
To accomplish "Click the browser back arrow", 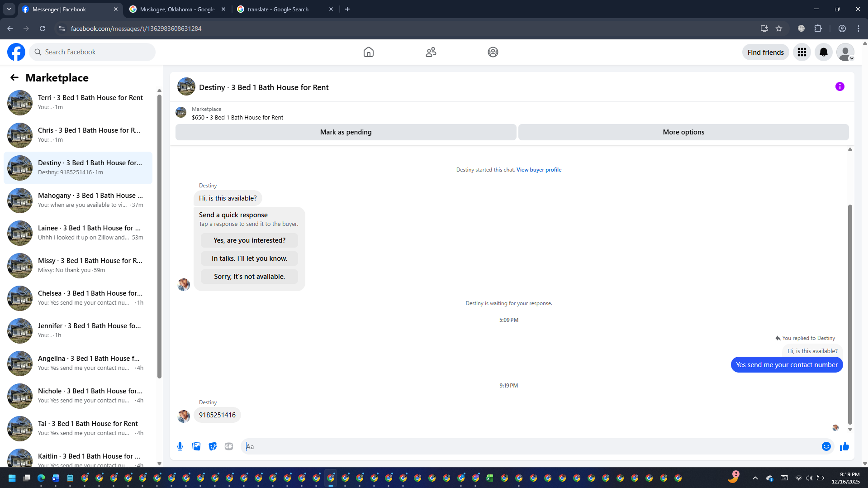I will pyautogui.click(x=10, y=29).
